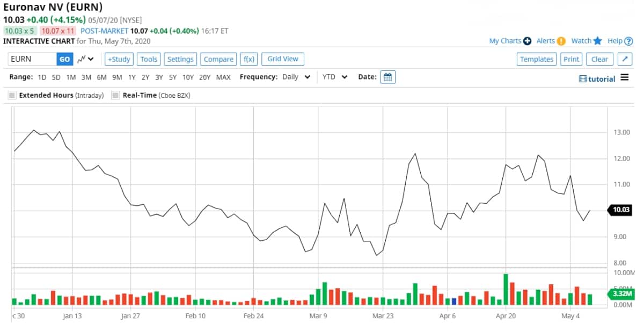Click the blue volume bar near Apr 6
This screenshot has height=330, width=644.
click(x=454, y=302)
